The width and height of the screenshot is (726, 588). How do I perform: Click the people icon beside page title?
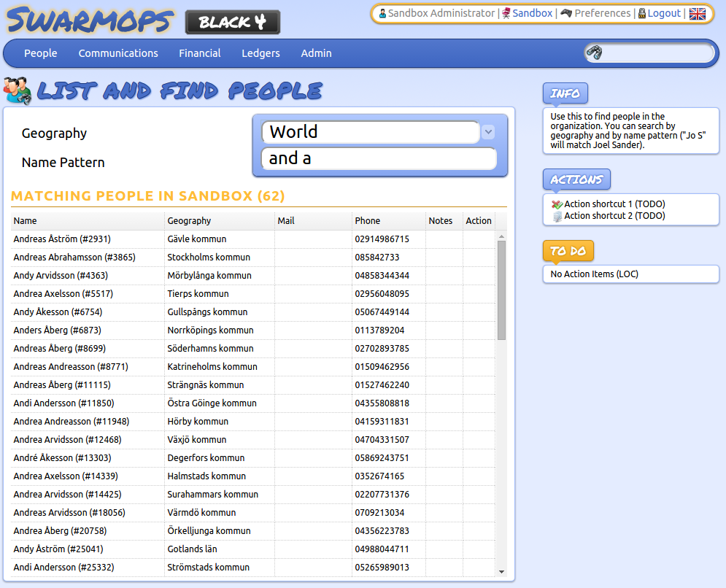[x=17, y=90]
